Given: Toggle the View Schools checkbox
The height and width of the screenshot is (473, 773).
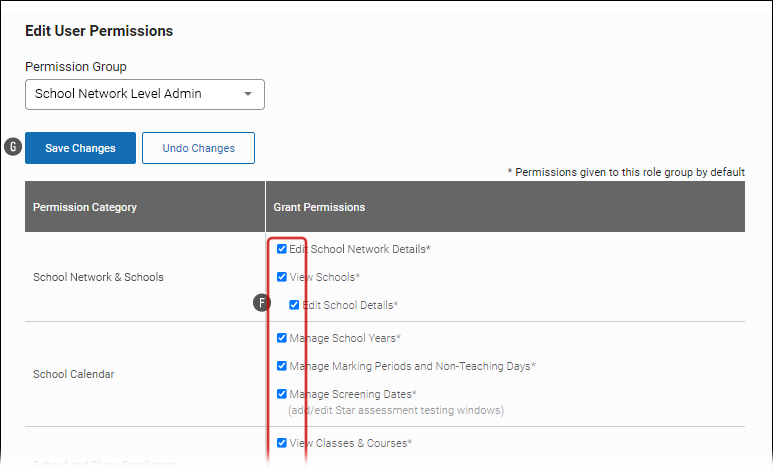Looking at the screenshot, I should coord(281,277).
